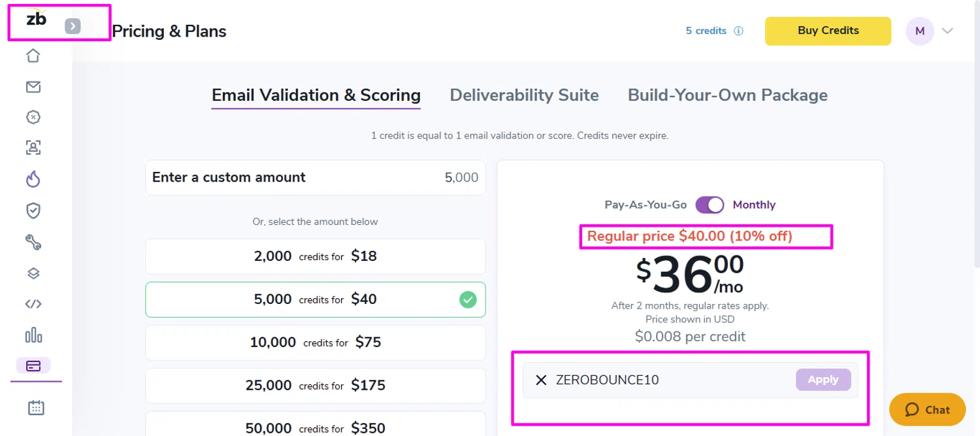Click the Pay-As-You-Go label
The height and width of the screenshot is (436, 980).
[645, 205]
